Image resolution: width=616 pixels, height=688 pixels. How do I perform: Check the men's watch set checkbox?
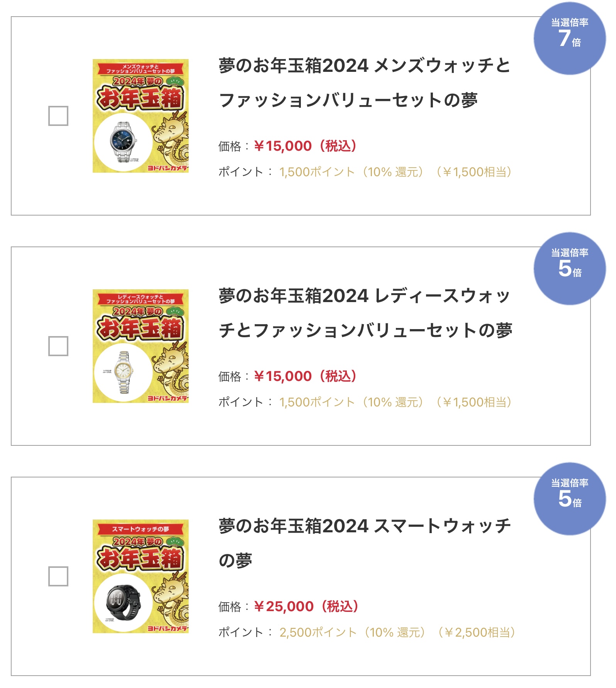(x=58, y=116)
